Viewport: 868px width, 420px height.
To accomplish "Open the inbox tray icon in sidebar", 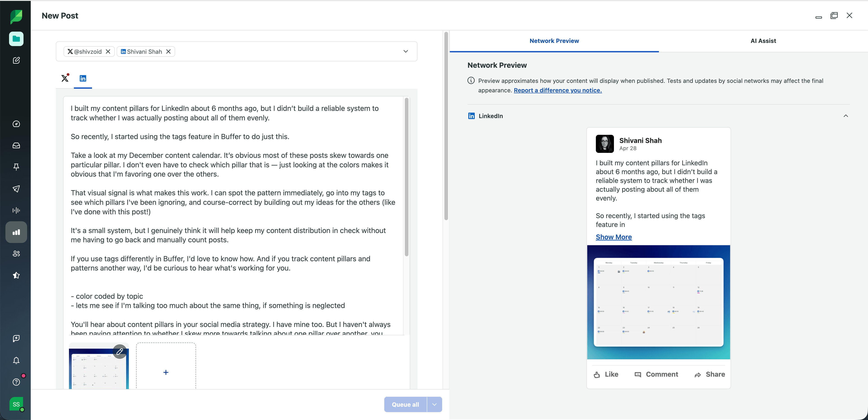I will coord(16,145).
